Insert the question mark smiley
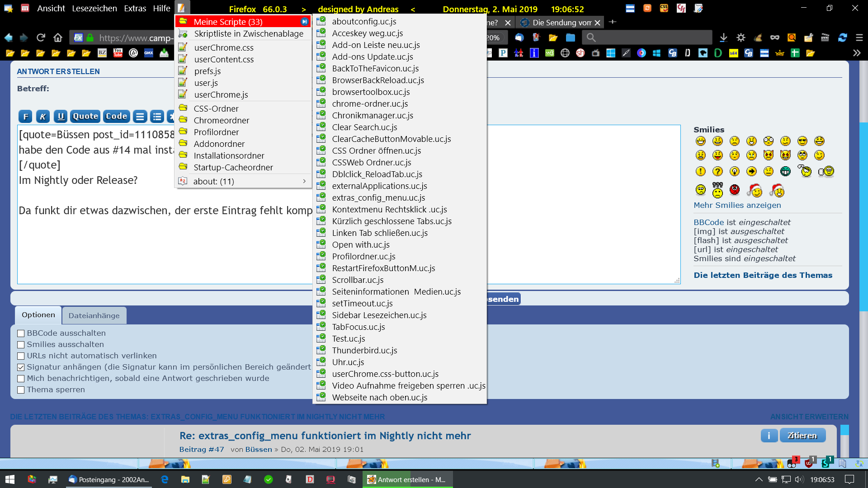 [717, 171]
